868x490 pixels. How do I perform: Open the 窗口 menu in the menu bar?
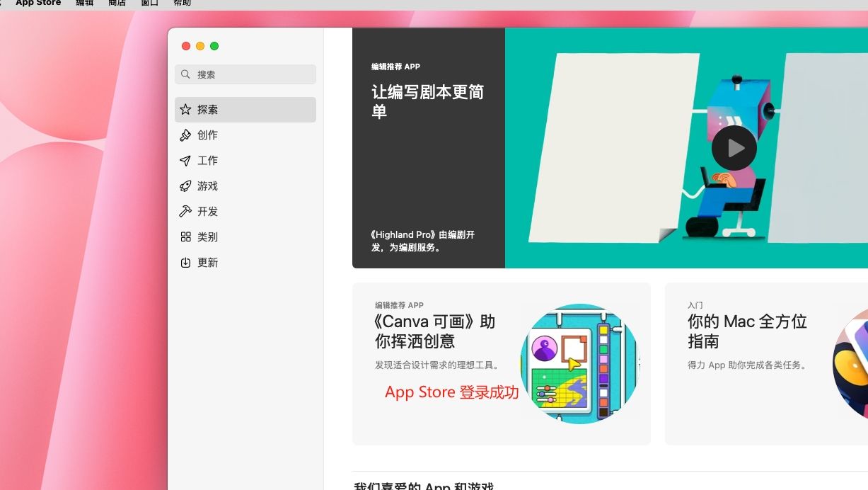point(149,4)
